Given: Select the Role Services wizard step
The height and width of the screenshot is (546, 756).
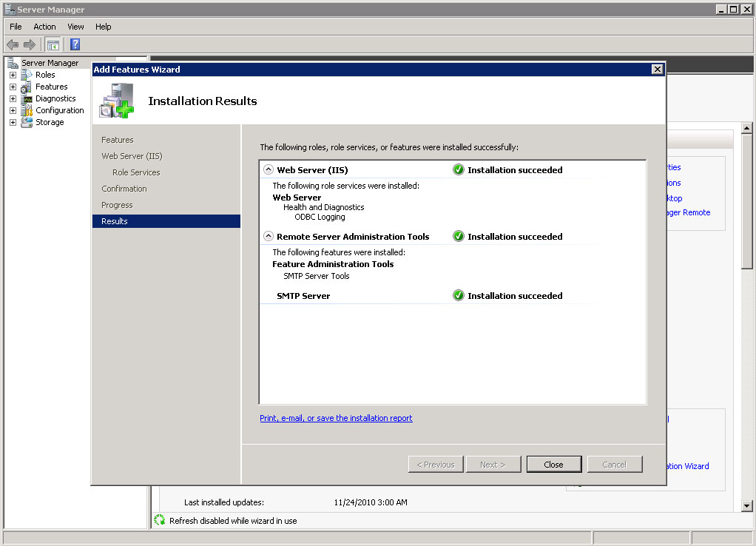Looking at the screenshot, I should (x=136, y=172).
